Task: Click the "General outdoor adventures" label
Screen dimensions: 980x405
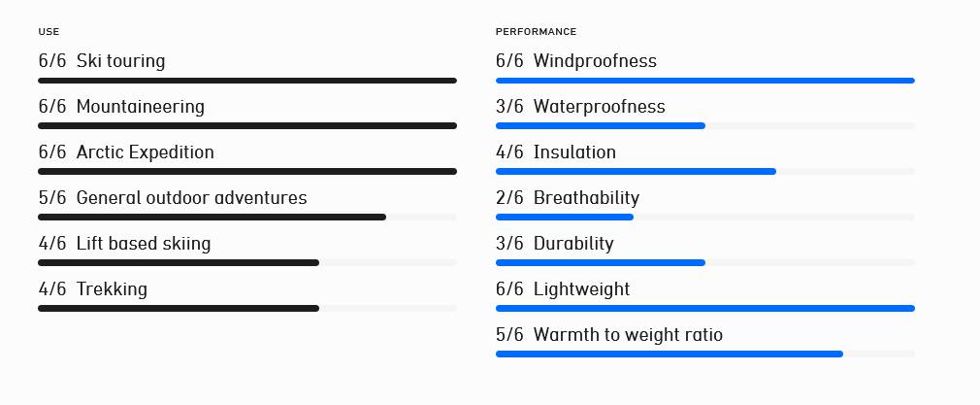Action: pos(191,198)
